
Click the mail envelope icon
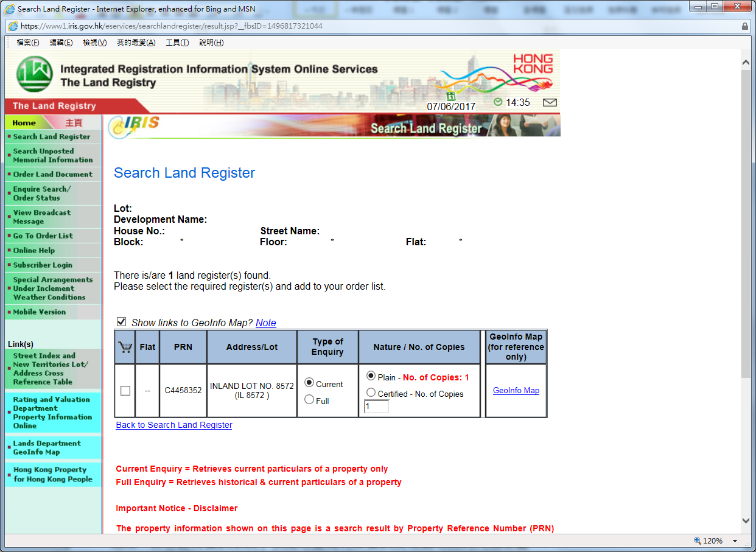[550, 102]
